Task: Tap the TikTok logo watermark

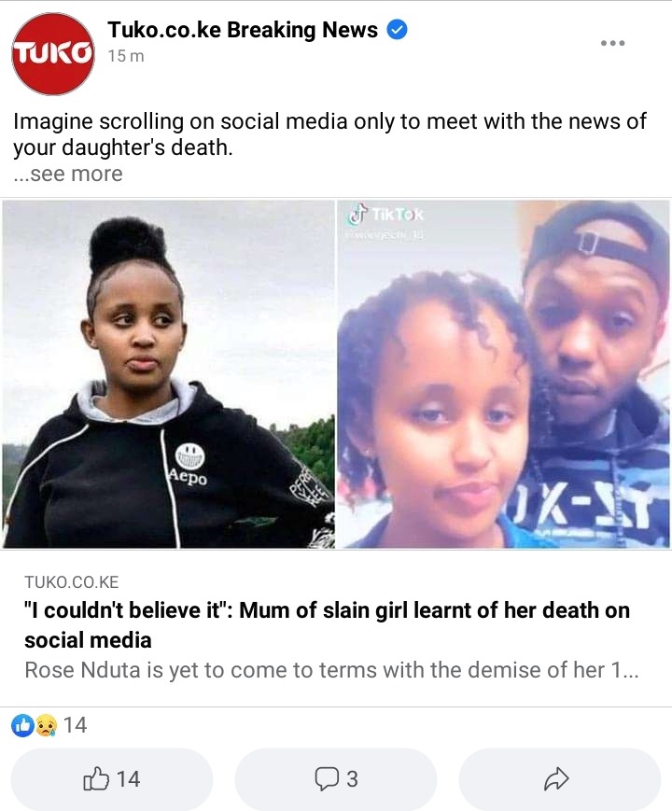Action: [385, 214]
